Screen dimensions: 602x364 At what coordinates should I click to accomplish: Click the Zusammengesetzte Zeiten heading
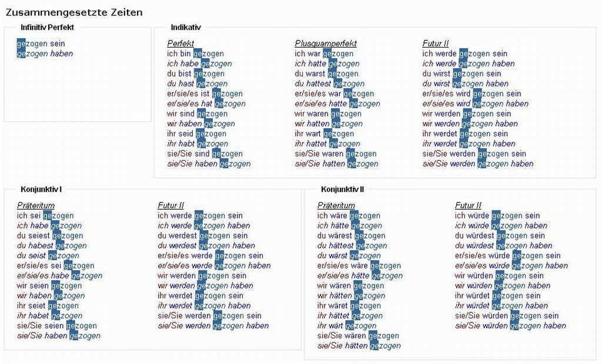pyautogui.click(x=74, y=12)
